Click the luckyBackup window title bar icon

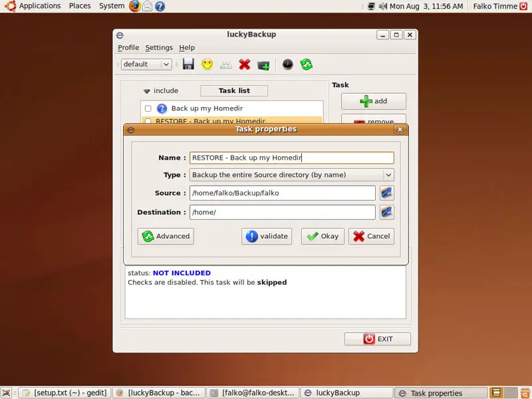[120, 35]
